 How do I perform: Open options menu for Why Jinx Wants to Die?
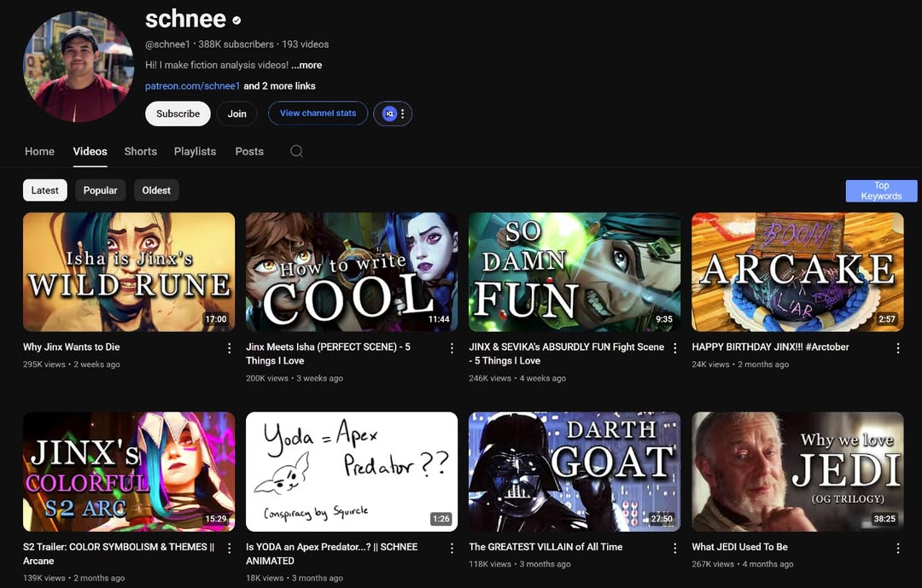pos(229,348)
